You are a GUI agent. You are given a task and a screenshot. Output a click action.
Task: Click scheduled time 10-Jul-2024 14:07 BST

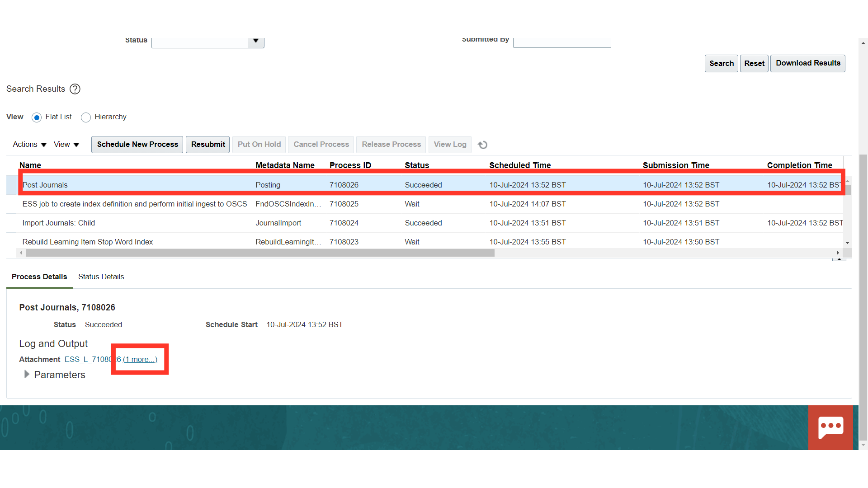[528, 204]
